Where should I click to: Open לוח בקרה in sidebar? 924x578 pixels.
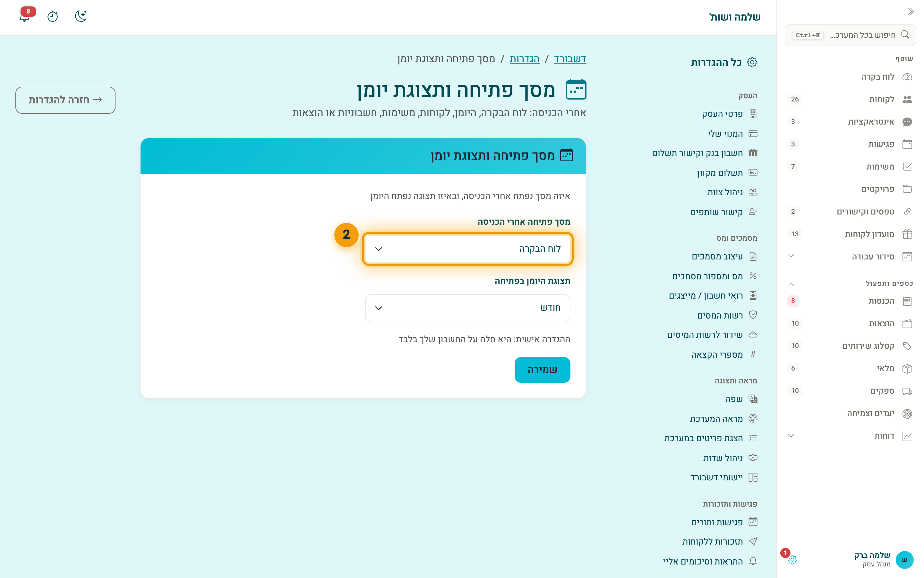tap(850, 77)
